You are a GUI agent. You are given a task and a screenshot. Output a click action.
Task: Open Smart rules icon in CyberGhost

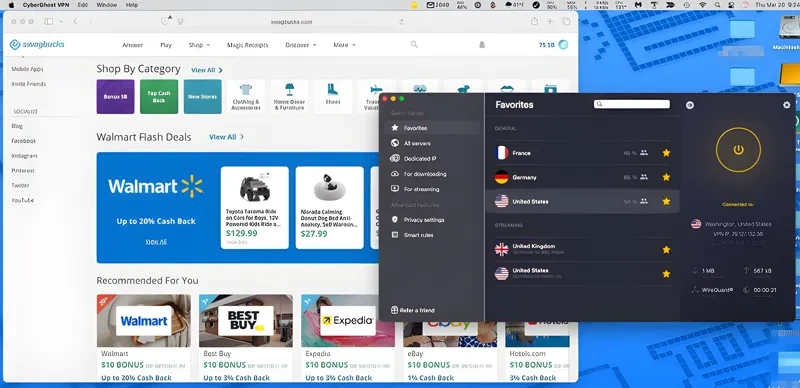pyautogui.click(x=394, y=234)
